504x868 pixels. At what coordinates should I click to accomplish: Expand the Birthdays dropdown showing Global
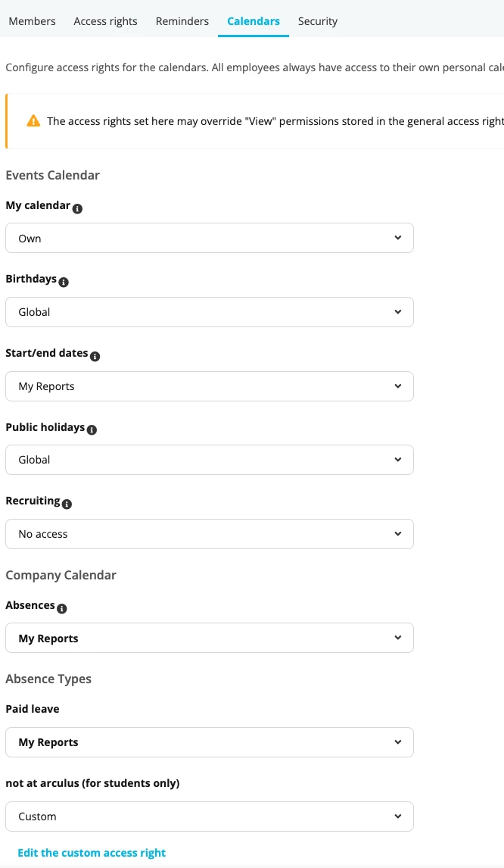[210, 312]
